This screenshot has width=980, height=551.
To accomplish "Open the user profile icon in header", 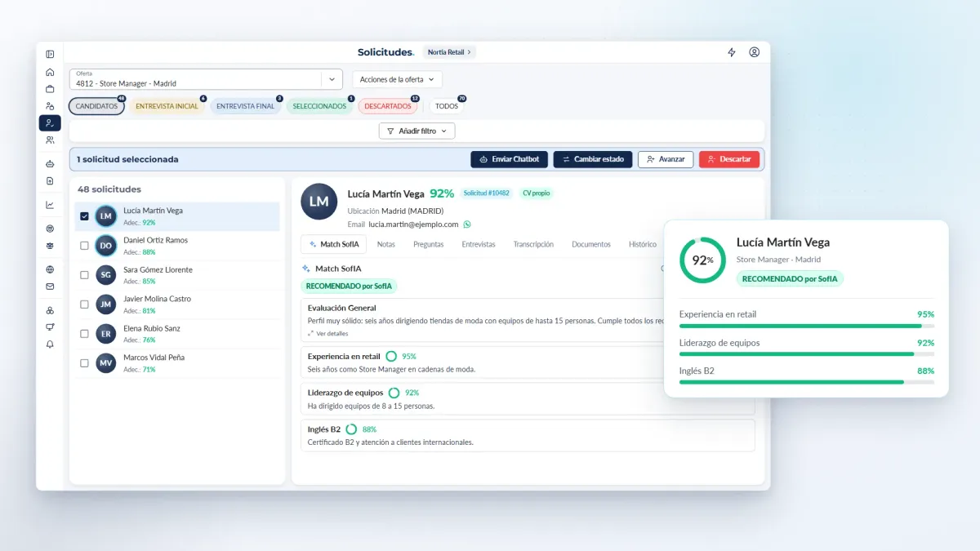I will point(755,52).
